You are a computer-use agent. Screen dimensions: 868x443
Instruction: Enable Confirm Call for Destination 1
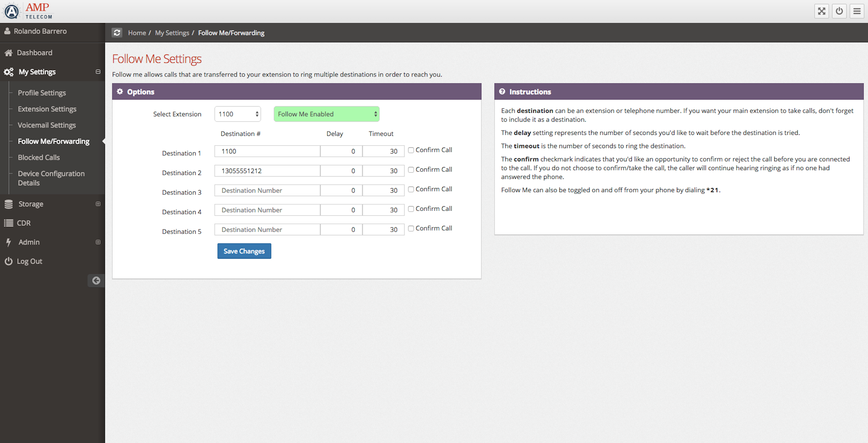[x=411, y=150]
